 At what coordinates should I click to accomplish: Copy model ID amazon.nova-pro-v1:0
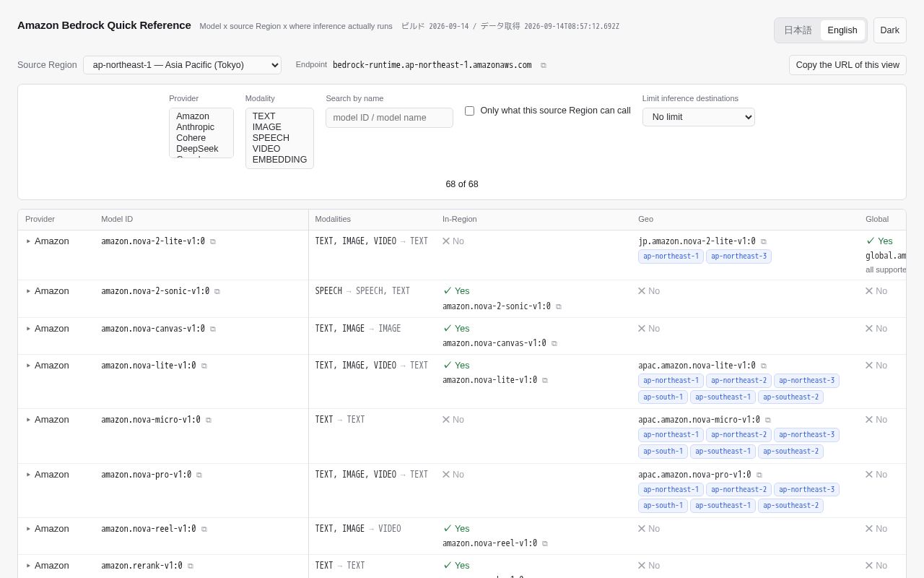point(199,475)
